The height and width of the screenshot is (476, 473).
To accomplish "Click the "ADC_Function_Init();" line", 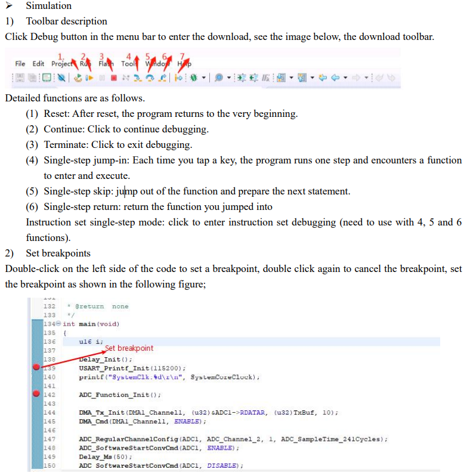I will (x=120, y=395).
